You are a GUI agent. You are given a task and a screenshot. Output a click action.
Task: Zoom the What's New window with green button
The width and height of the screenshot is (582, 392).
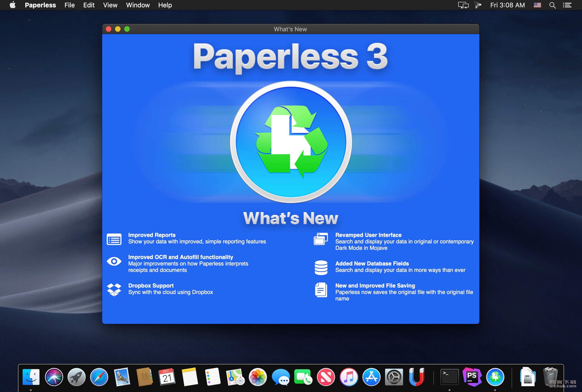tap(127, 29)
